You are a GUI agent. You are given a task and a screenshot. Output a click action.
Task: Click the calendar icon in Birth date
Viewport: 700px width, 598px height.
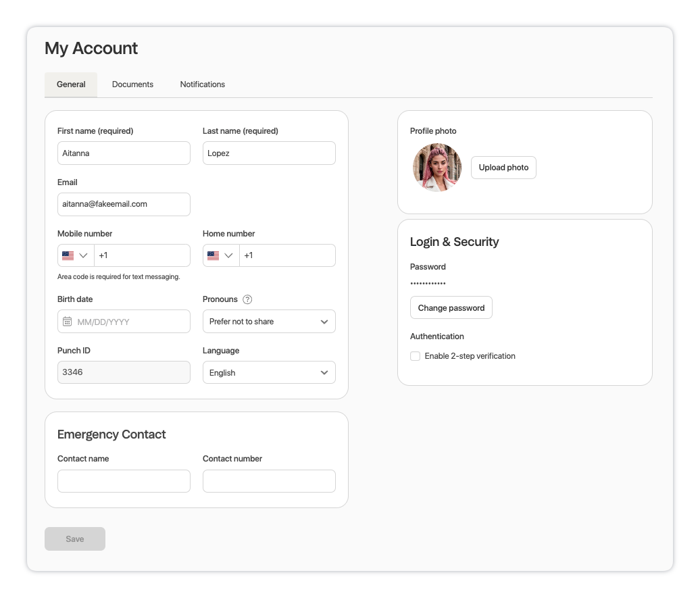coord(67,322)
